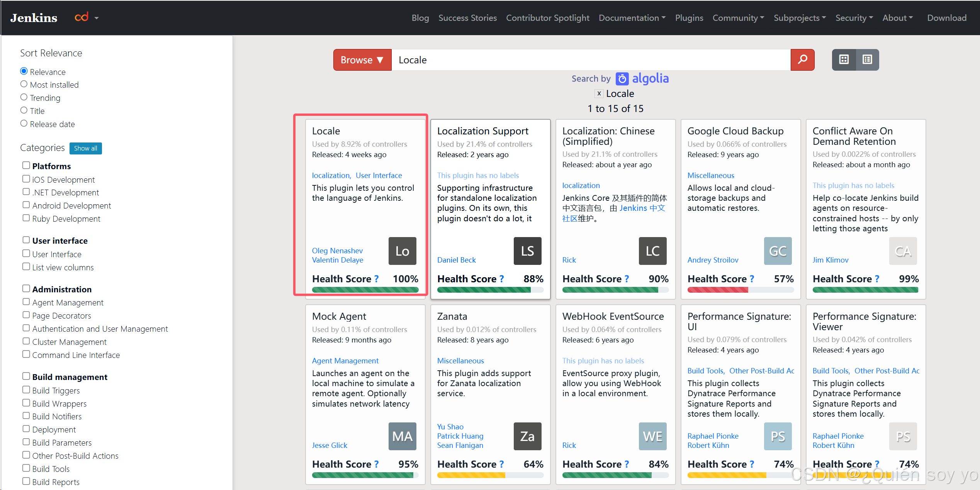The height and width of the screenshot is (490, 980).
Task: Click Health Score help on Chinese localization
Action: 627,279
